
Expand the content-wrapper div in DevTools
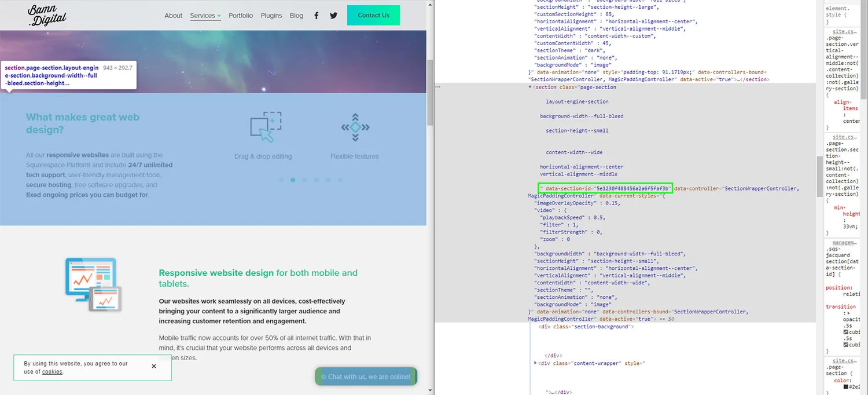(535, 363)
